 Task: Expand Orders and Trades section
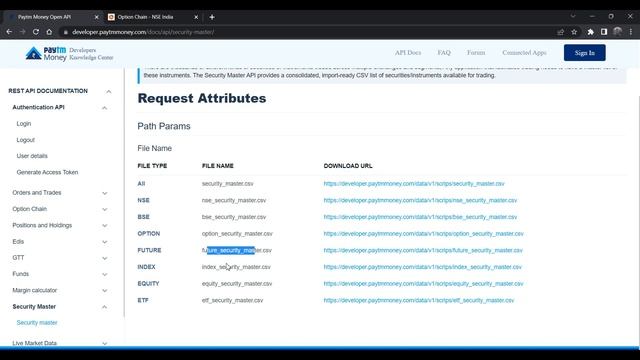[104, 193]
